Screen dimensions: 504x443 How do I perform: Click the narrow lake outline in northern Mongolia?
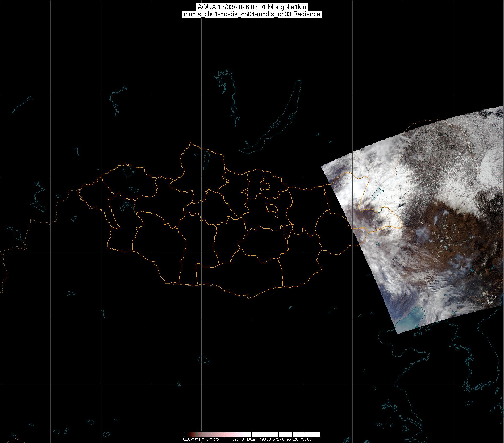click(206, 158)
